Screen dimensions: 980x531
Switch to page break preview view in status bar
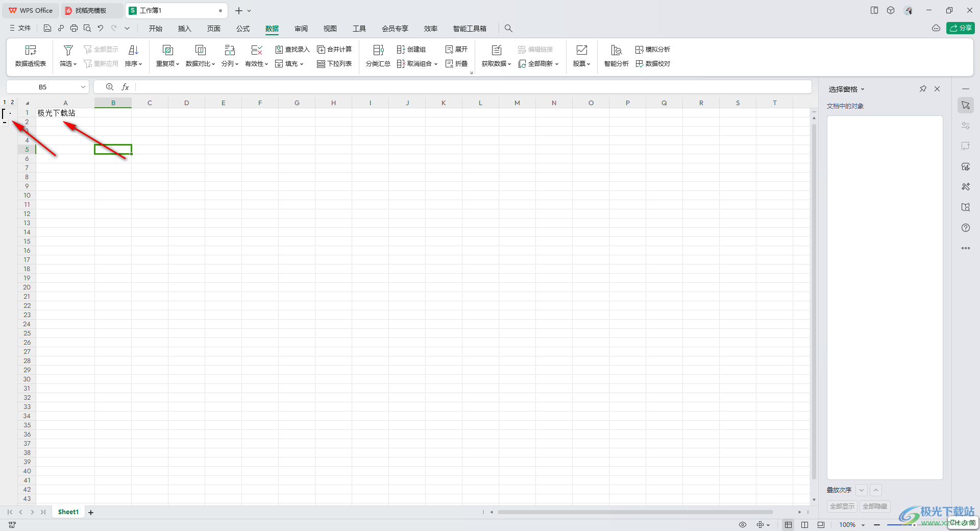pos(805,525)
